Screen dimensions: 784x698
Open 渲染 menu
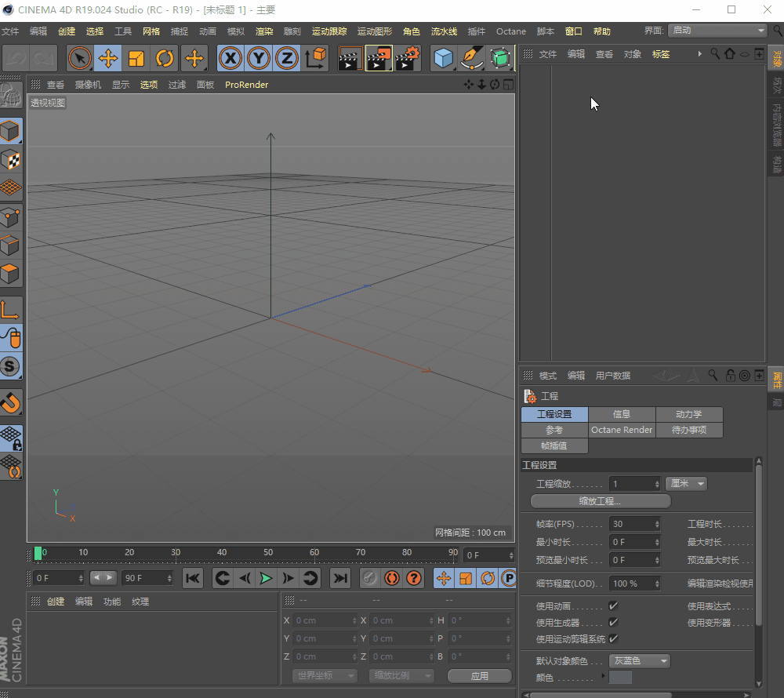click(x=264, y=31)
